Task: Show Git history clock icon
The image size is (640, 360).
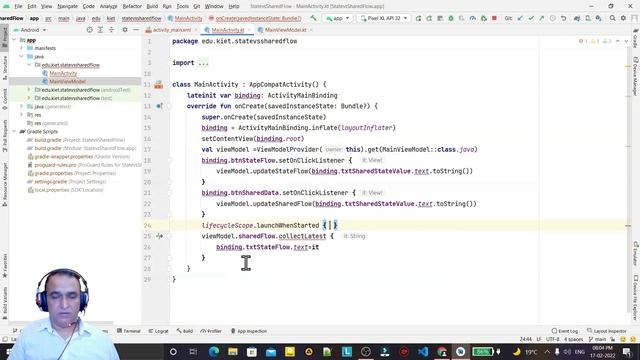Action: 553,18
